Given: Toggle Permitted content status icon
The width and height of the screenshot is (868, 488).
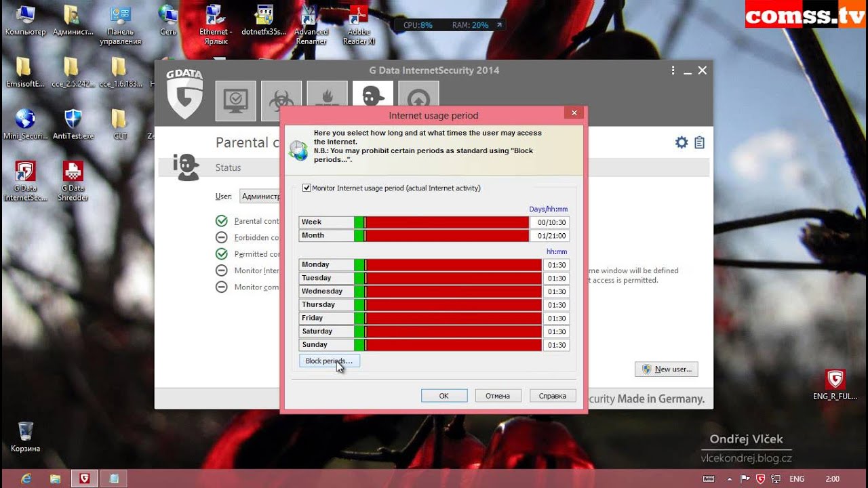Looking at the screenshot, I should tap(221, 253).
